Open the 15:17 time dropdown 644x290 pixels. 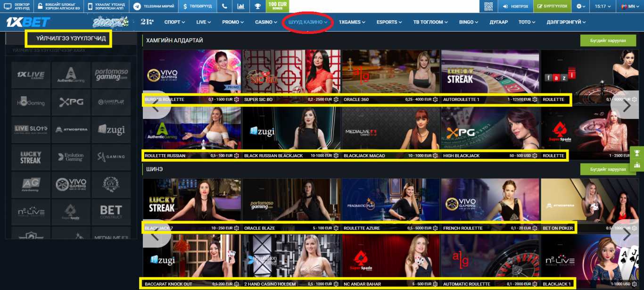click(x=603, y=7)
